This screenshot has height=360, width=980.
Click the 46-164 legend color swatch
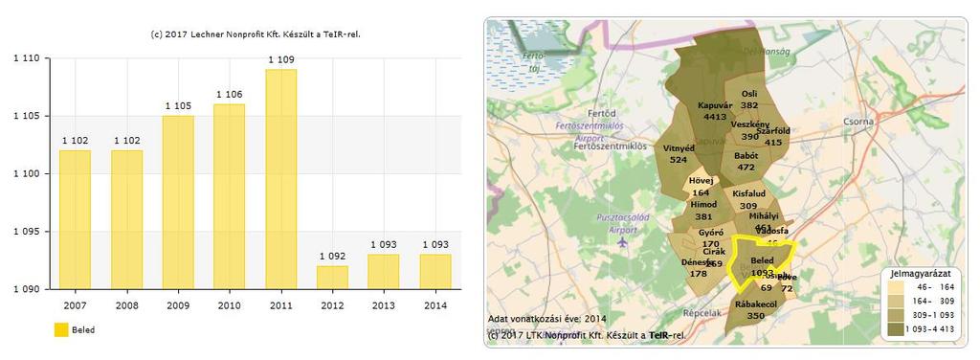tap(896, 287)
